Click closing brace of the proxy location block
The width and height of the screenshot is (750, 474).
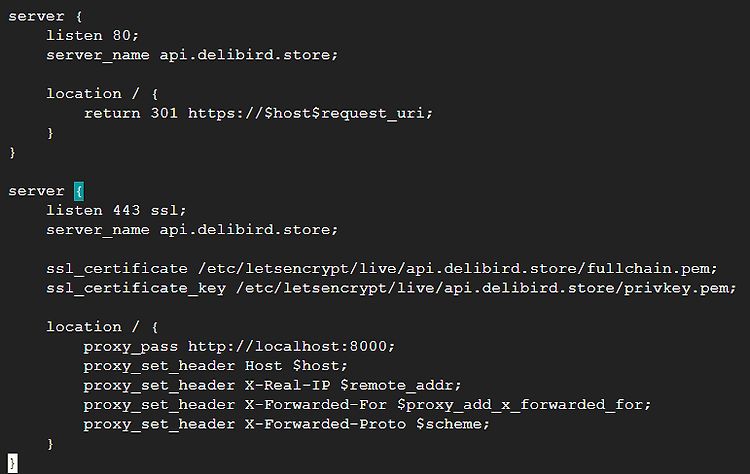coord(50,444)
